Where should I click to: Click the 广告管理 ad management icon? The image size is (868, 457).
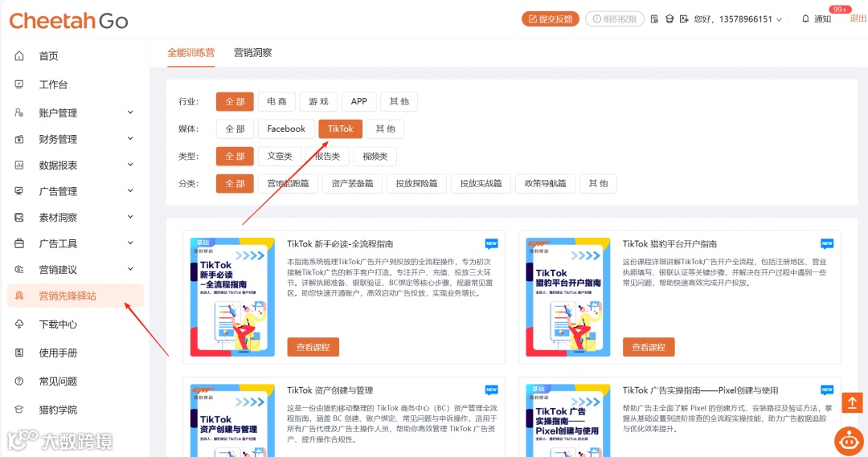pyautogui.click(x=19, y=191)
